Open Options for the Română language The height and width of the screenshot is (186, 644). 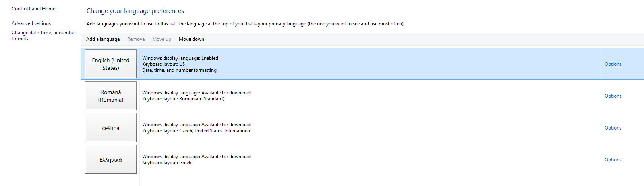point(613,96)
